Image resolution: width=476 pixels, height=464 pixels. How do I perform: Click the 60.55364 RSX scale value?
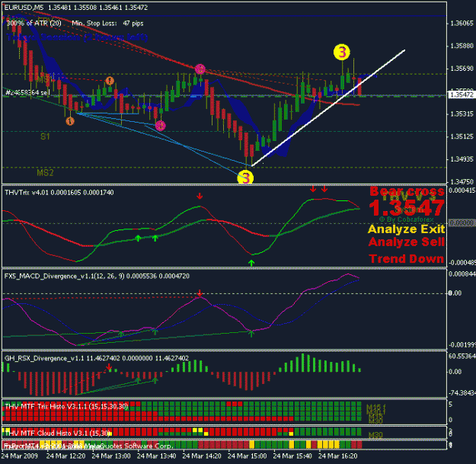pos(462,356)
